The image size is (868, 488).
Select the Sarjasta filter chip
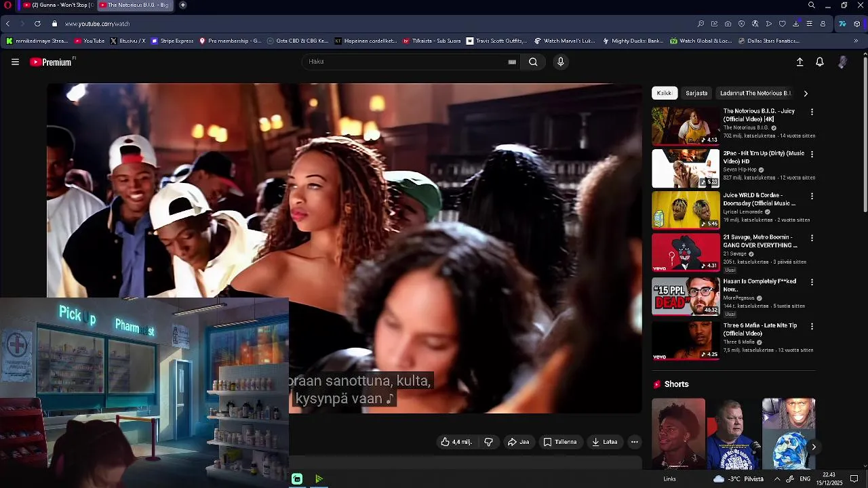tap(696, 93)
